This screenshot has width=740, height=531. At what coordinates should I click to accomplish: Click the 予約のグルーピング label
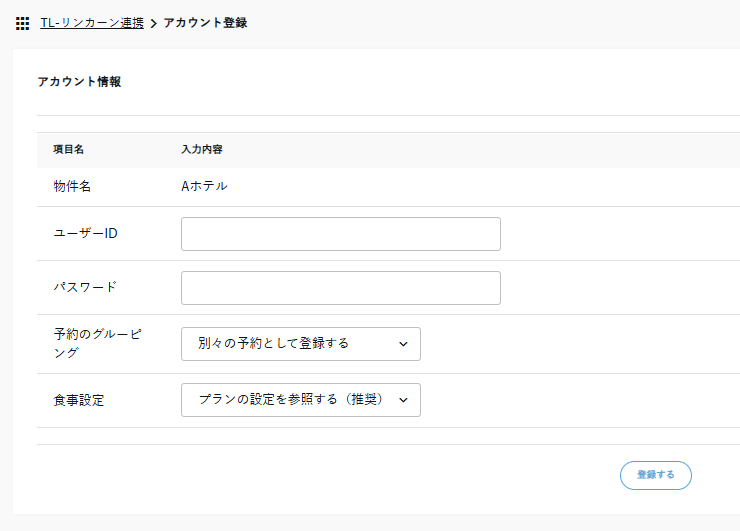96,343
